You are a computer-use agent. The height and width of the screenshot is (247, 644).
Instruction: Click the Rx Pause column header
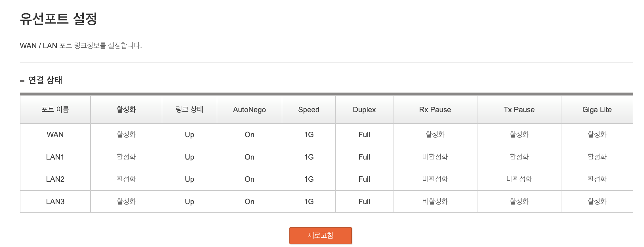[x=435, y=110]
